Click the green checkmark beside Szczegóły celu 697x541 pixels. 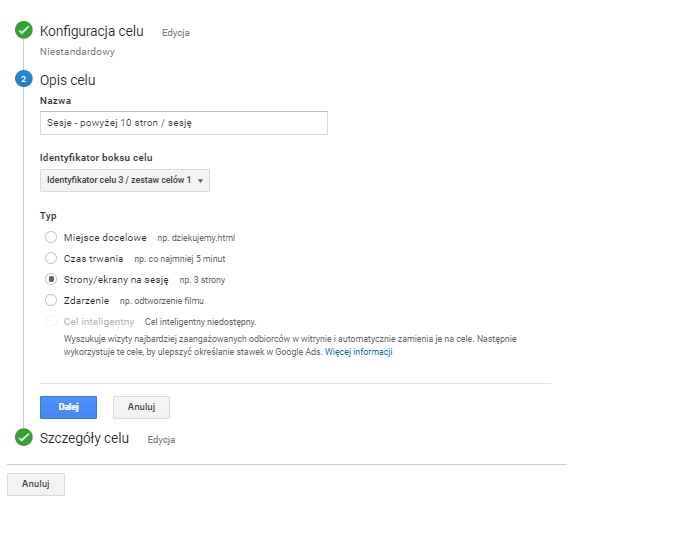pyautogui.click(x=24, y=437)
